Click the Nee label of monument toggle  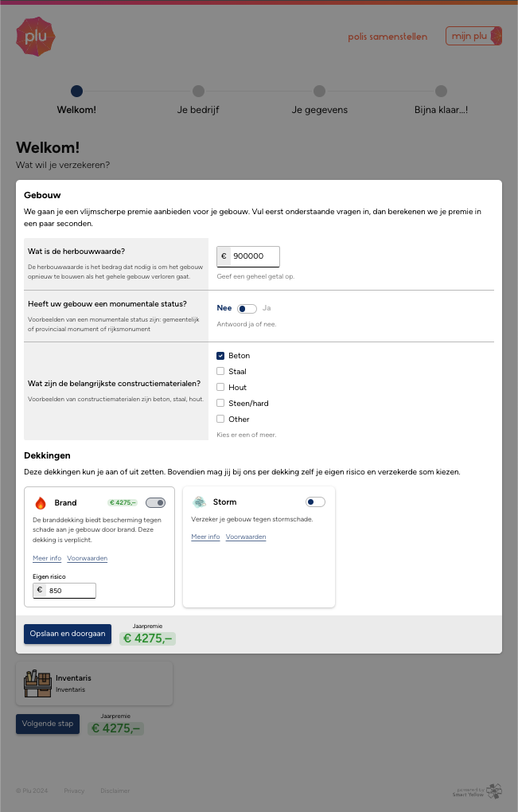pyautogui.click(x=224, y=308)
